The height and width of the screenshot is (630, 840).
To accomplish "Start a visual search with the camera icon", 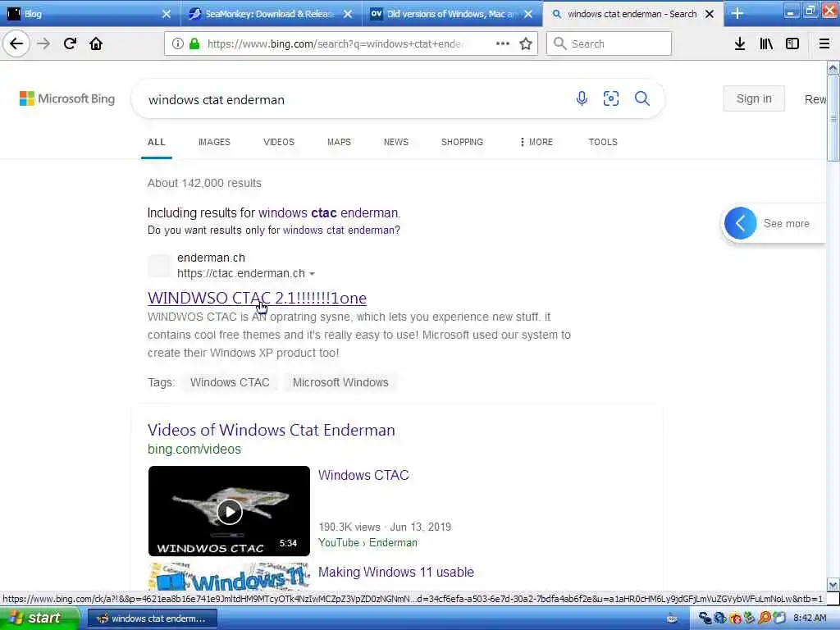I will pos(610,98).
